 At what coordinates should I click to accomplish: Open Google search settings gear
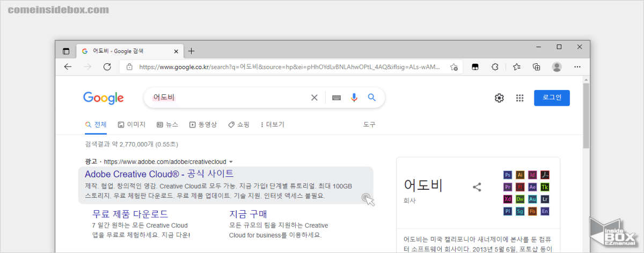499,98
